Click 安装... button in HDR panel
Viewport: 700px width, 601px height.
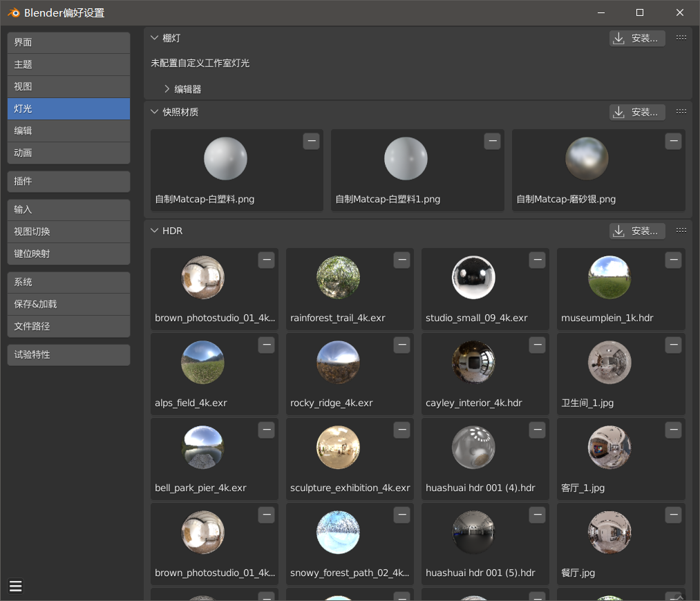coord(637,231)
